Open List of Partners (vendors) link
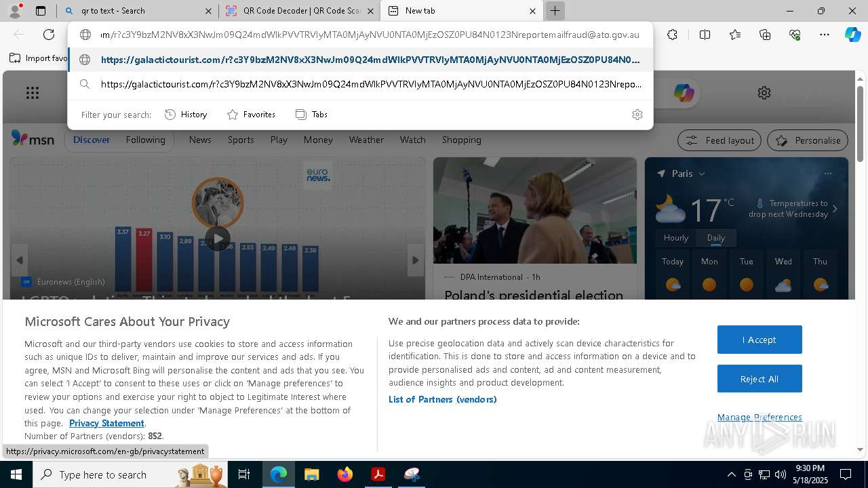This screenshot has height=488, width=868. 442,399
